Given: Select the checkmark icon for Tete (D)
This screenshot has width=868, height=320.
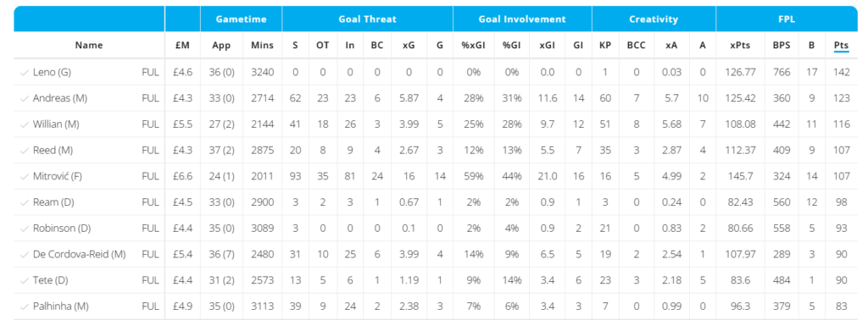Looking at the screenshot, I should click(25, 280).
